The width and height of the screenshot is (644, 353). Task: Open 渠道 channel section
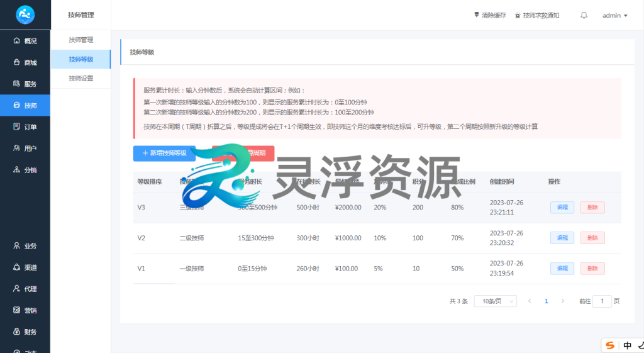click(x=25, y=267)
